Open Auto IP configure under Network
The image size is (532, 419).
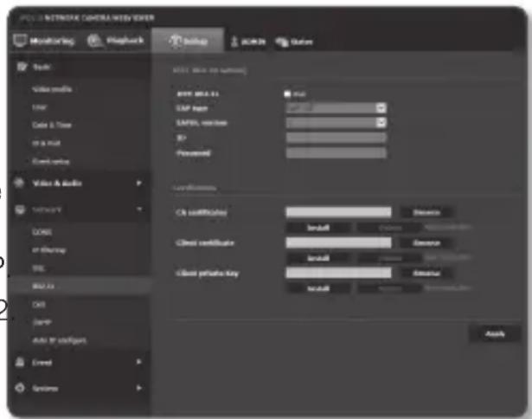(x=59, y=340)
